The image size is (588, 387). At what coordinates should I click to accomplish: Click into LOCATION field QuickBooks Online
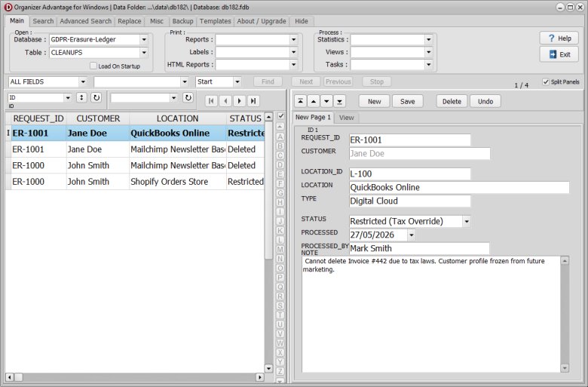(x=459, y=187)
